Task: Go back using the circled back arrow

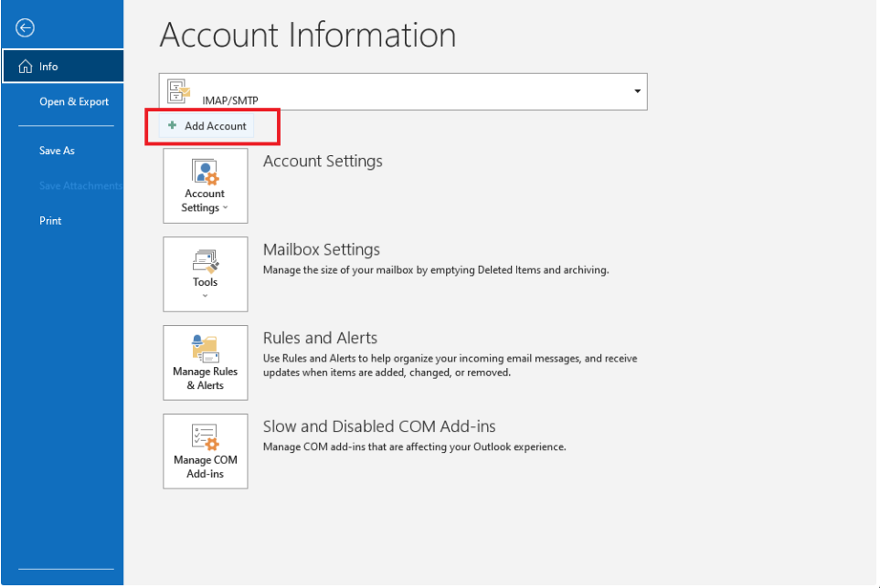Action: [x=25, y=27]
